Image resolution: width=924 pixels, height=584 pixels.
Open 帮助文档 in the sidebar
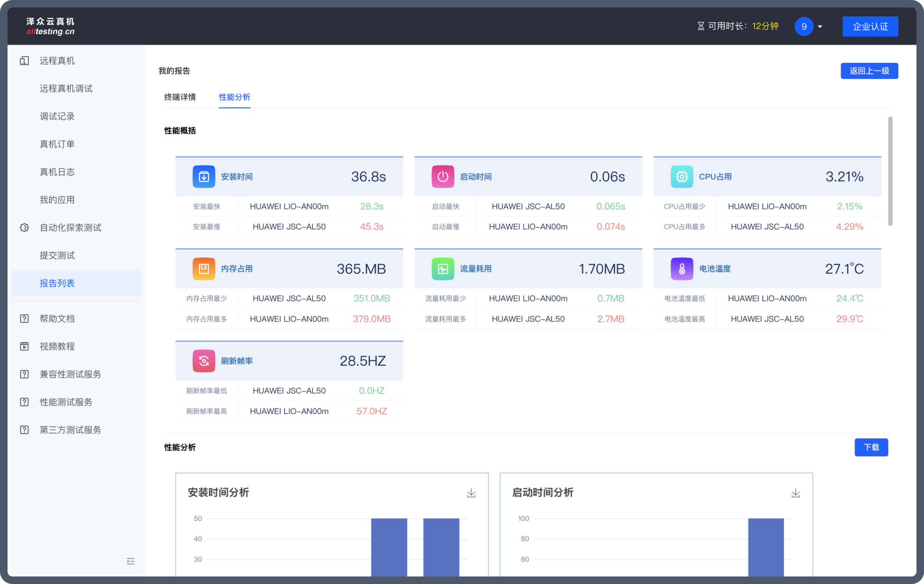pyautogui.click(x=57, y=319)
